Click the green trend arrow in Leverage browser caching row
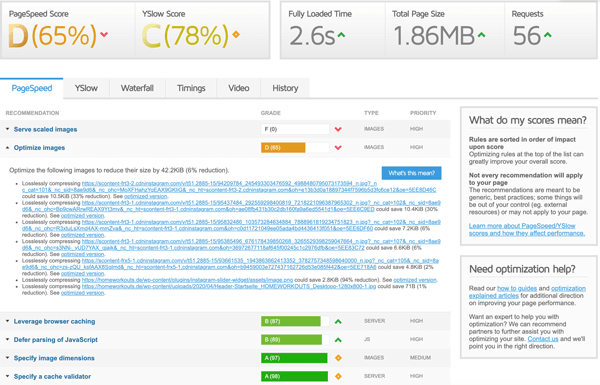600x385 pixels. pos(338,321)
